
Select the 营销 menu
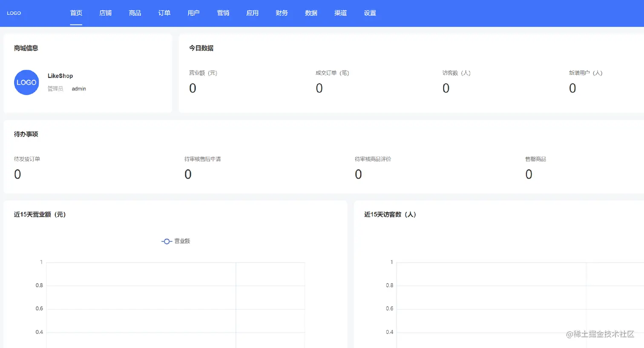pos(223,13)
